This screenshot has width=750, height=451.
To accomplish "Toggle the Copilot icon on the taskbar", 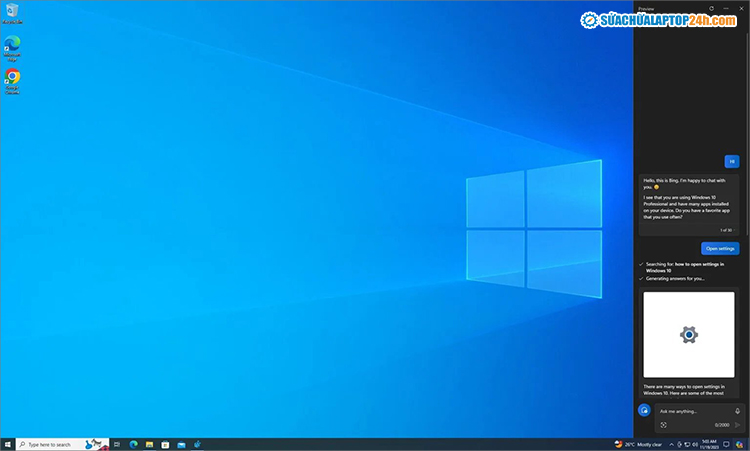I will click(739, 444).
